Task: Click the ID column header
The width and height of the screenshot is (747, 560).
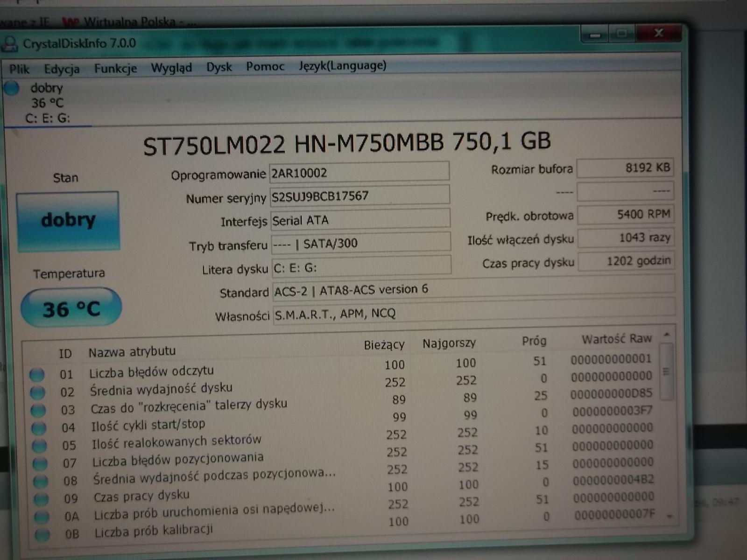Action: 65,354
